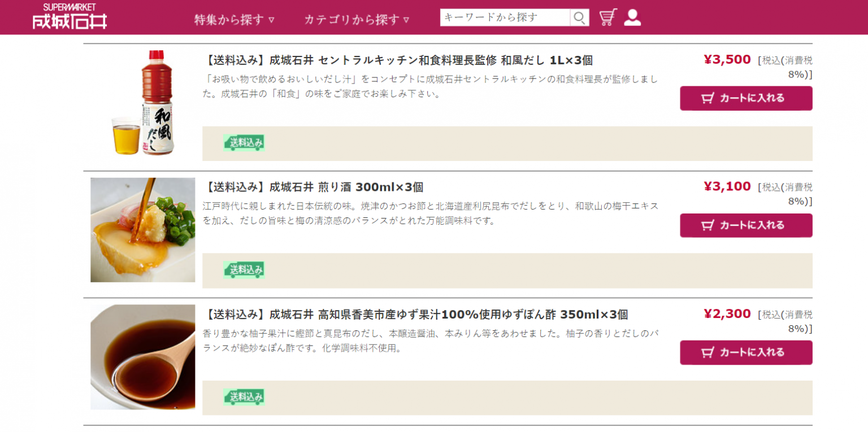Click the description starting 香り豊かな柚子果汁
Screen dimensions: 868x432
pyautogui.click(x=431, y=341)
